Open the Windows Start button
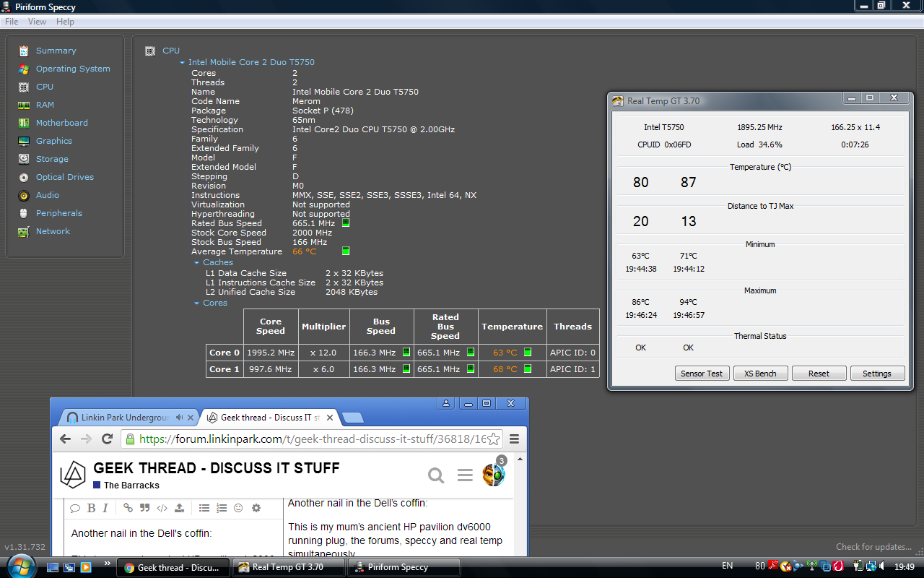Screen dimensions: 924x578 click(x=22, y=566)
